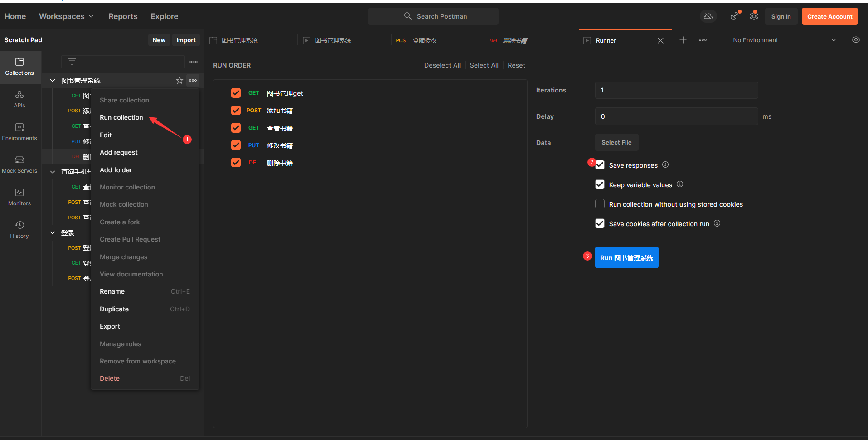Uncheck the GET 图书管理get request checkbox
868x440 pixels.
(x=236, y=93)
